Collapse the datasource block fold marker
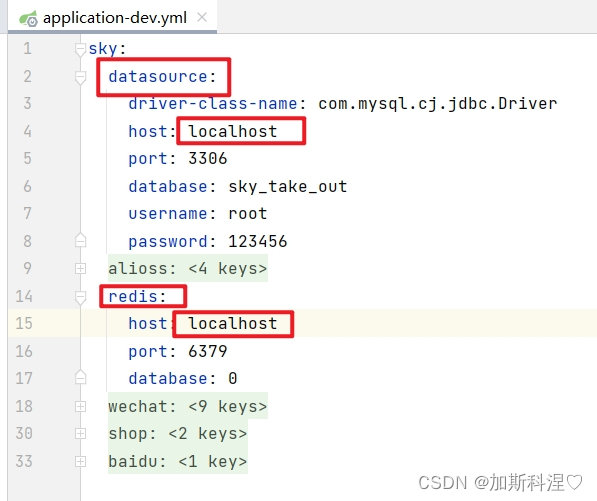 click(x=80, y=78)
